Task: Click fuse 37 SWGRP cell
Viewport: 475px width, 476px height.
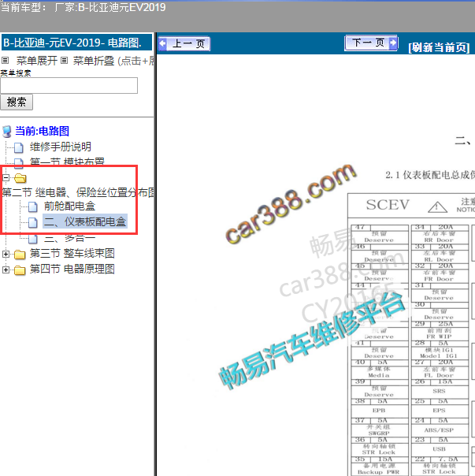Action: point(380,427)
